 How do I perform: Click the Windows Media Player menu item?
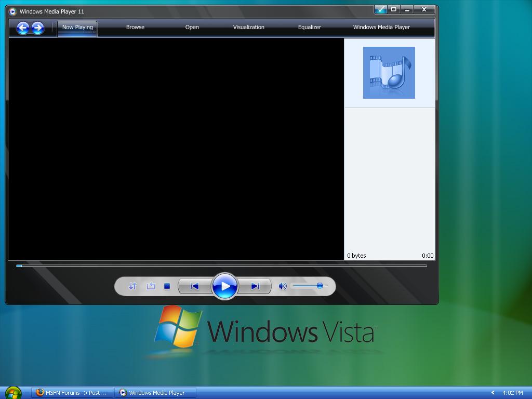[x=381, y=28]
